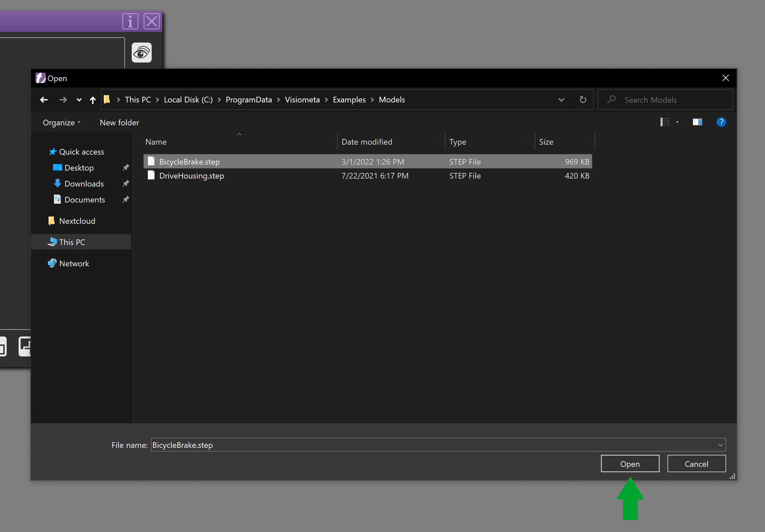765x532 pixels.
Task: Expand the File name dropdown arrow
Action: [x=720, y=445]
